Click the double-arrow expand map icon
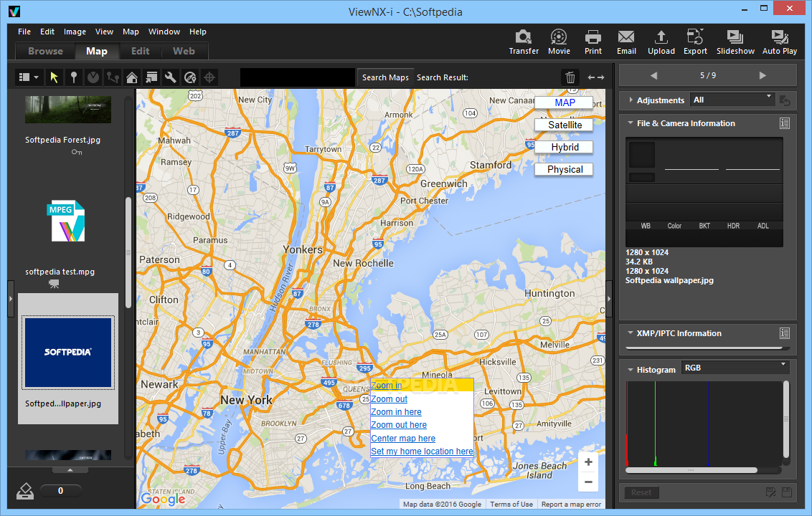The image size is (812, 516). click(x=596, y=77)
